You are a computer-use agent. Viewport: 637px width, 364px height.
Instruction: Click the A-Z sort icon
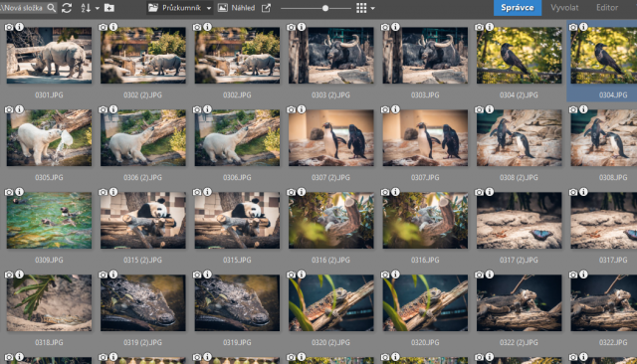click(x=86, y=8)
